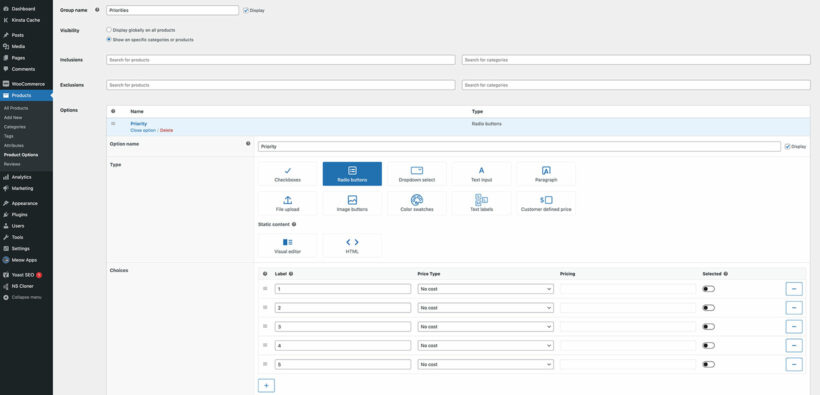This screenshot has width=820, height=395.
Task: Pick the Paragraph option type
Action: pyautogui.click(x=546, y=174)
